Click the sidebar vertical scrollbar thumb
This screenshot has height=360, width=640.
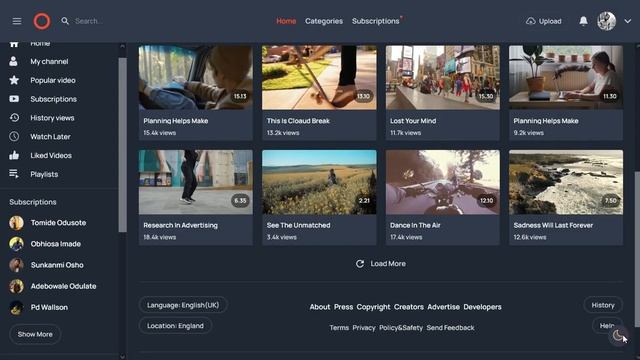tap(122, 145)
